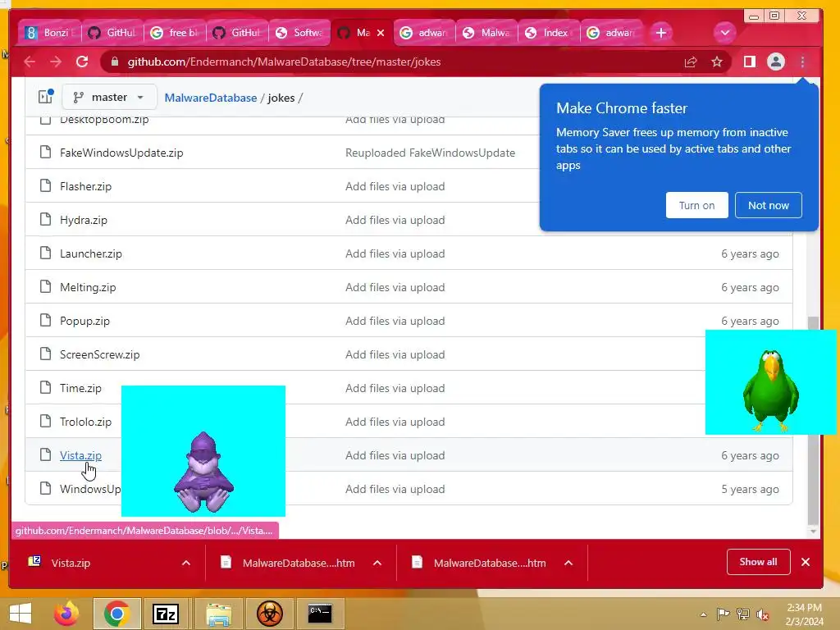Image resolution: width=840 pixels, height=630 pixels.
Task: Click the lock icon in the address bar
Action: [114, 62]
